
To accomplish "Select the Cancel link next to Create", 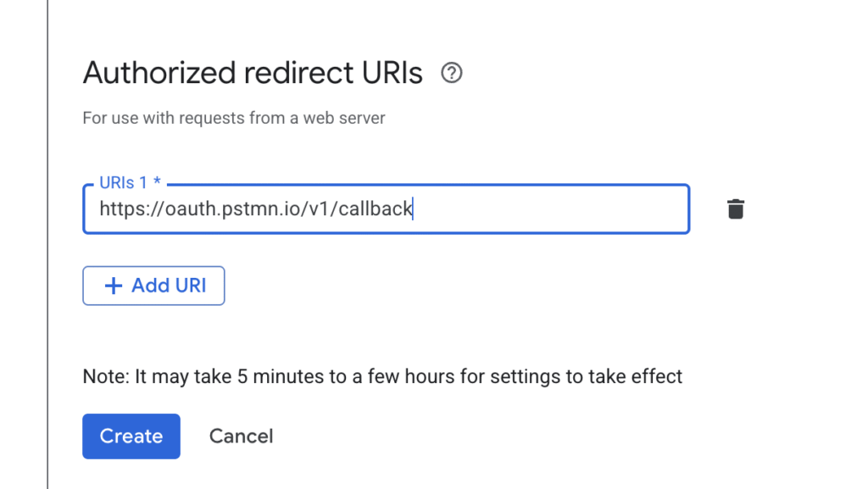I will [x=241, y=436].
